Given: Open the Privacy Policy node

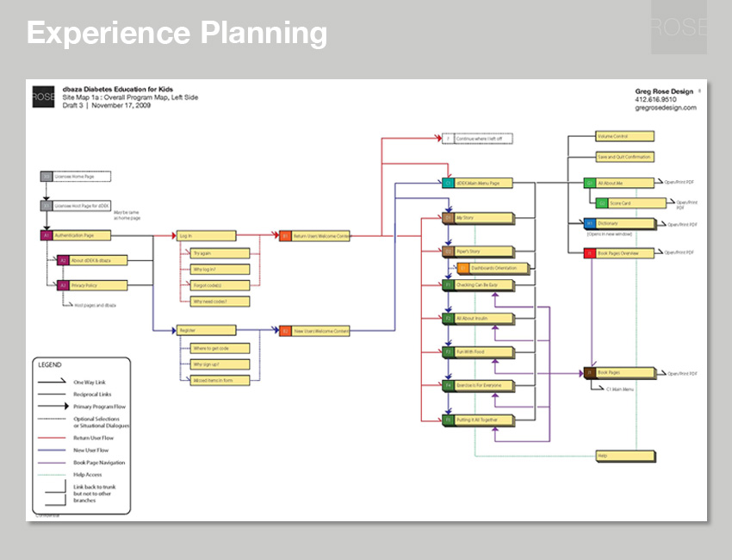Looking at the screenshot, I should 92,285.
